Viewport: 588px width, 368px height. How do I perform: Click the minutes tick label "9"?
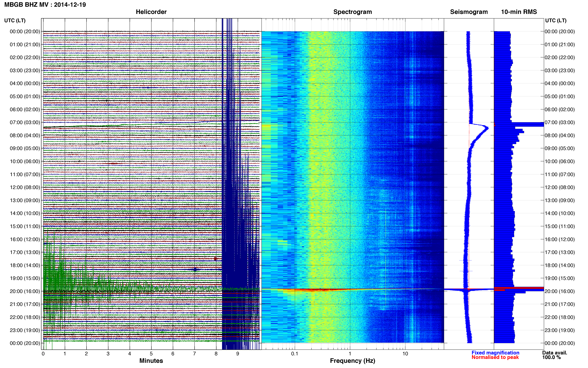coord(238,354)
